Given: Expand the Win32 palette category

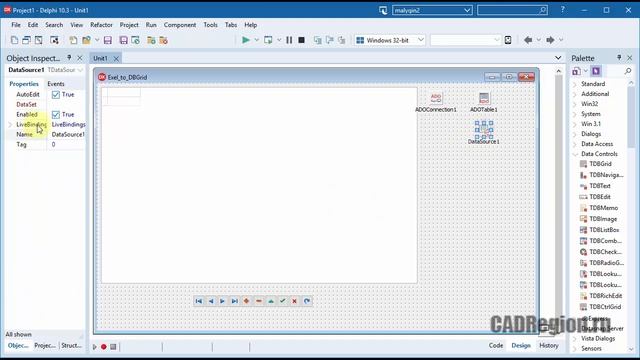Looking at the screenshot, I should point(575,104).
